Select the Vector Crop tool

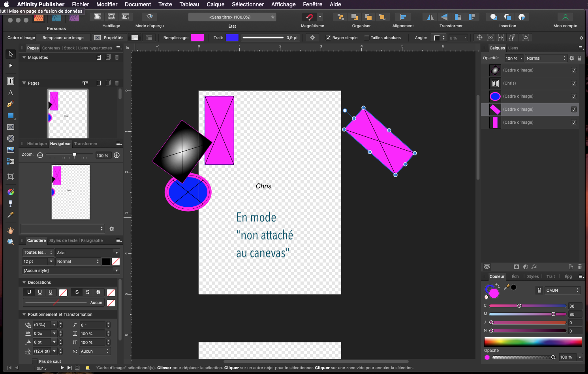(x=11, y=177)
